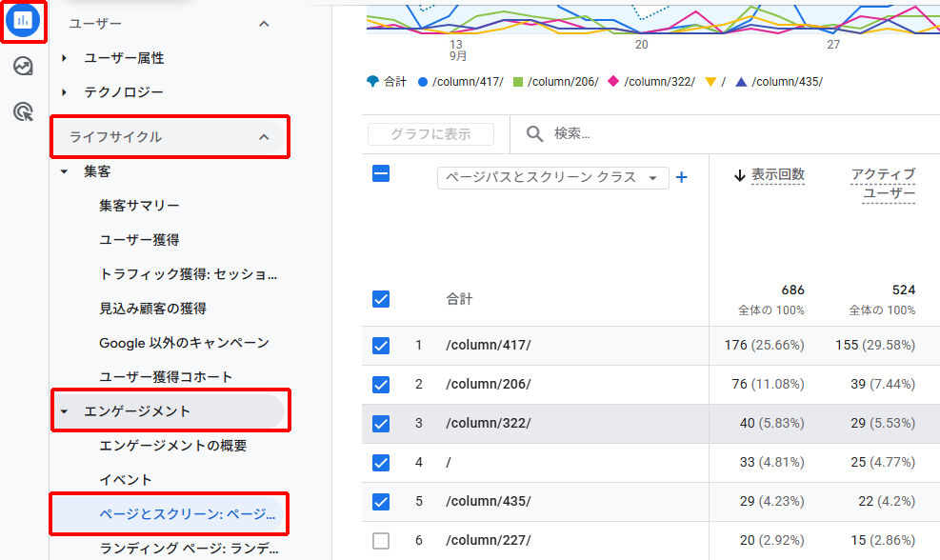This screenshot has width=940, height=560.
Task: Open イベント report
Action: pyautogui.click(x=126, y=480)
